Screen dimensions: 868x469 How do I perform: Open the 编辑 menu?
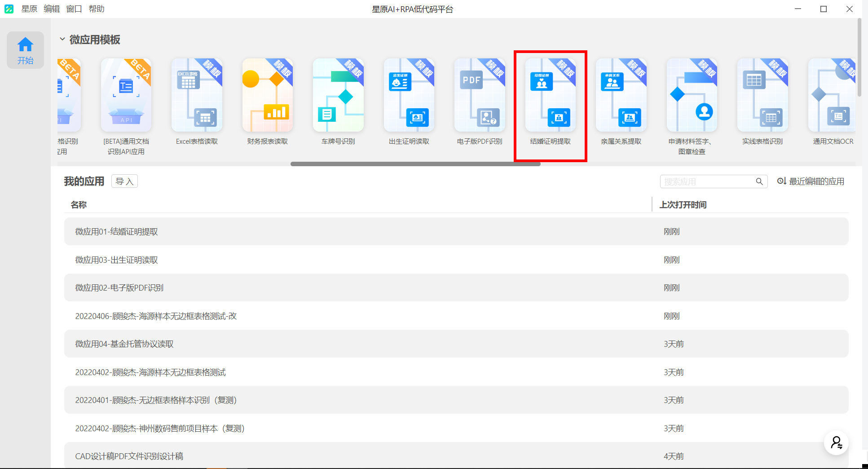(x=52, y=9)
